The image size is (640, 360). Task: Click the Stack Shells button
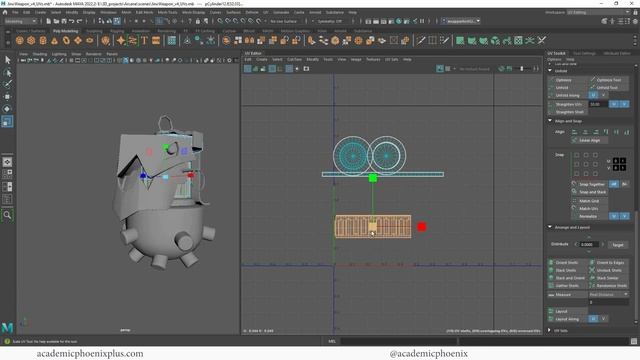[567, 270]
